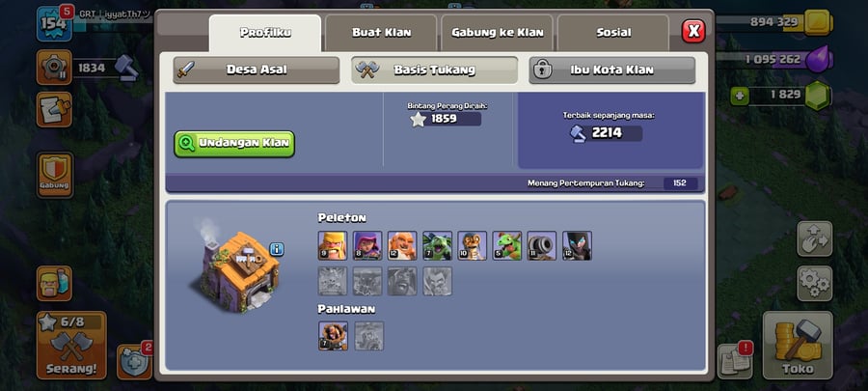Click the green Undangan Klan button
The image size is (868, 391).
pyautogui.click(x=234, y=144)
